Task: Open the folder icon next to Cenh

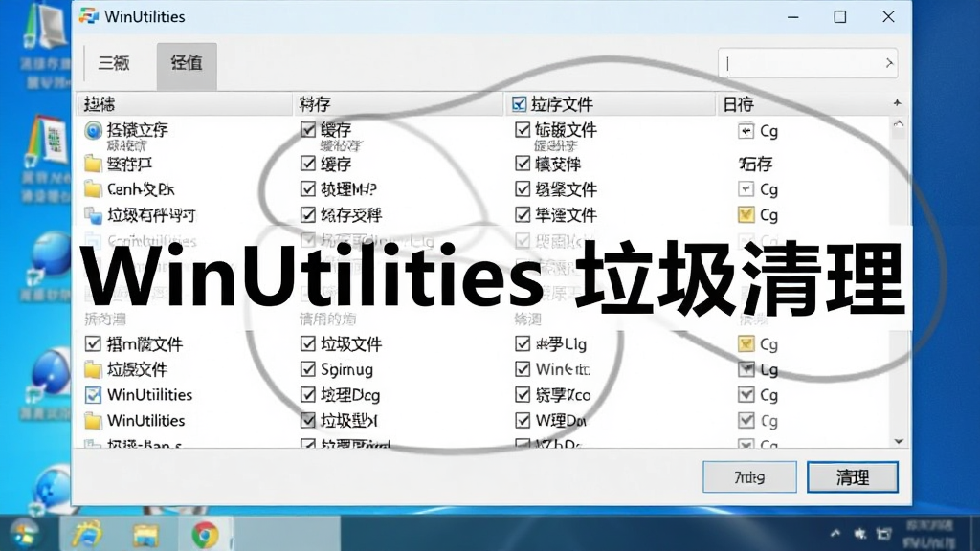Action: [93, 188]
